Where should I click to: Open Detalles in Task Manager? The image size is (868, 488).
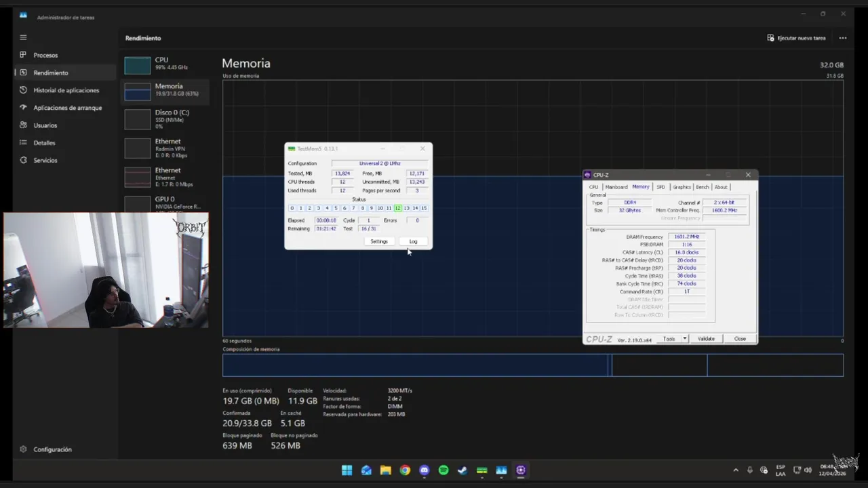(x=64, y=143)
